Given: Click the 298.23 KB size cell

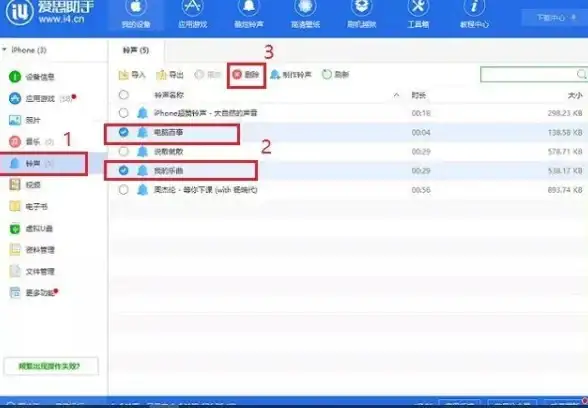Looking at the screenshot, I should pyautogui.click(x=565, y=113).
